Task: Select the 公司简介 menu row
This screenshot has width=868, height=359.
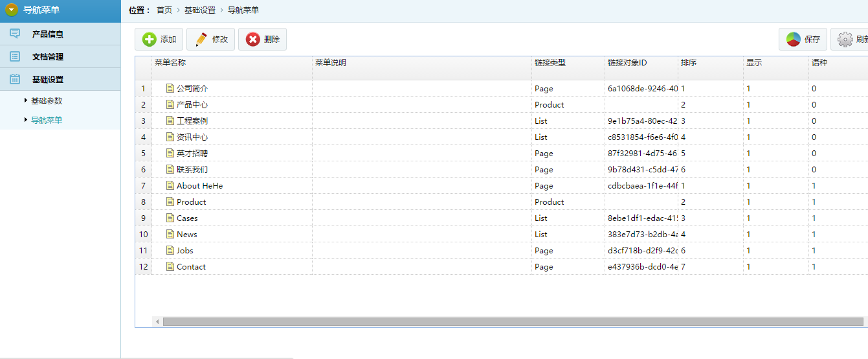Action: 192,88
